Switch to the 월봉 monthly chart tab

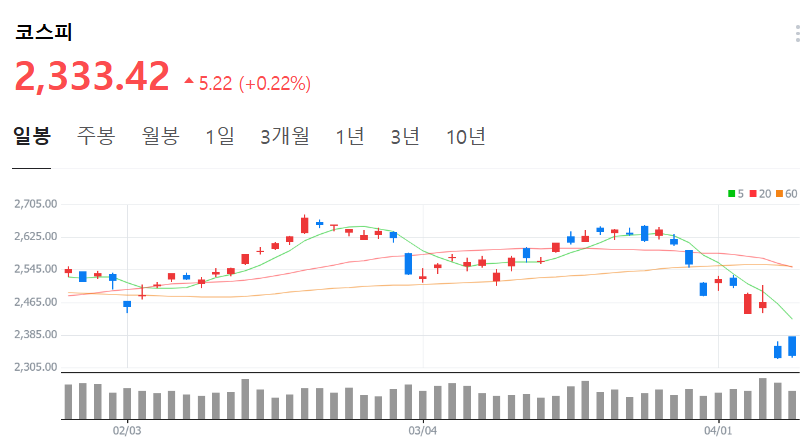pos(160,136)
